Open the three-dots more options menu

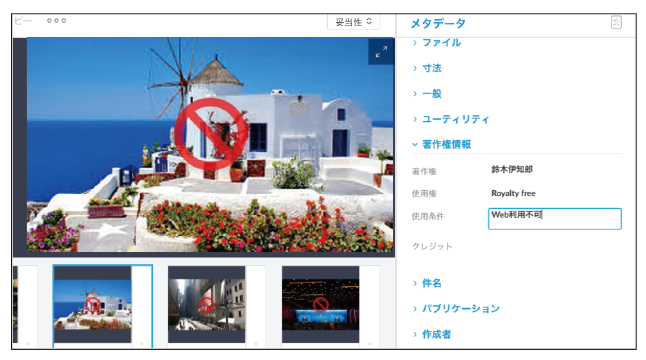point(56,21)
